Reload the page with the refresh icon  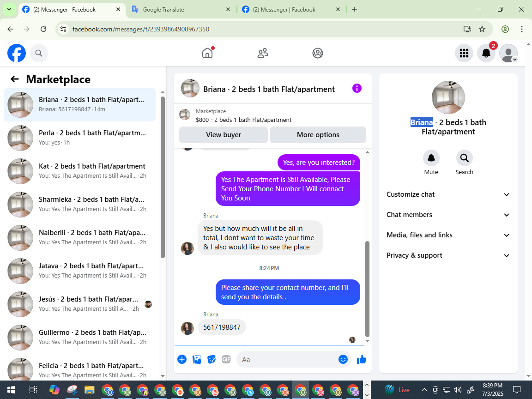pos(43,29)
